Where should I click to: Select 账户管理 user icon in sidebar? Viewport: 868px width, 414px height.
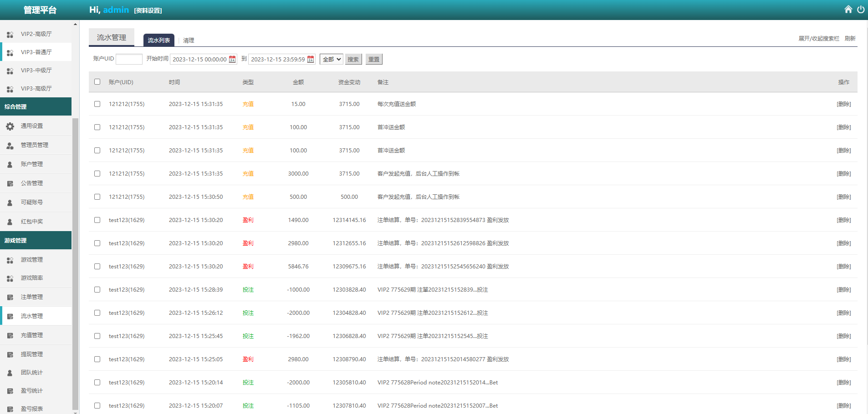(10, 164)
